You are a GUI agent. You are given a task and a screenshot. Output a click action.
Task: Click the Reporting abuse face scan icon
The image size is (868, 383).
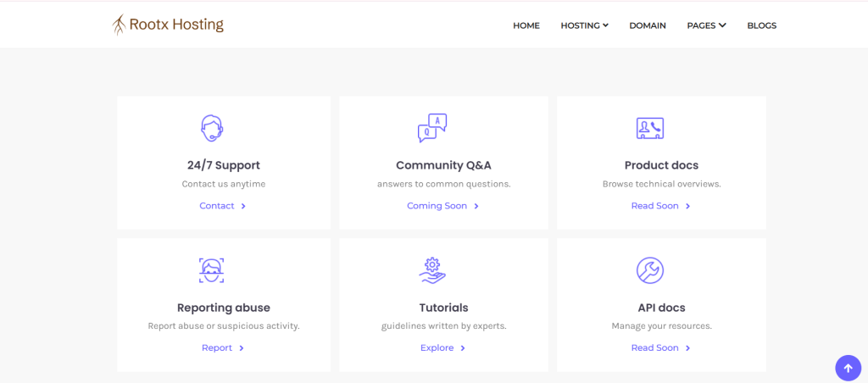point(212,270)
